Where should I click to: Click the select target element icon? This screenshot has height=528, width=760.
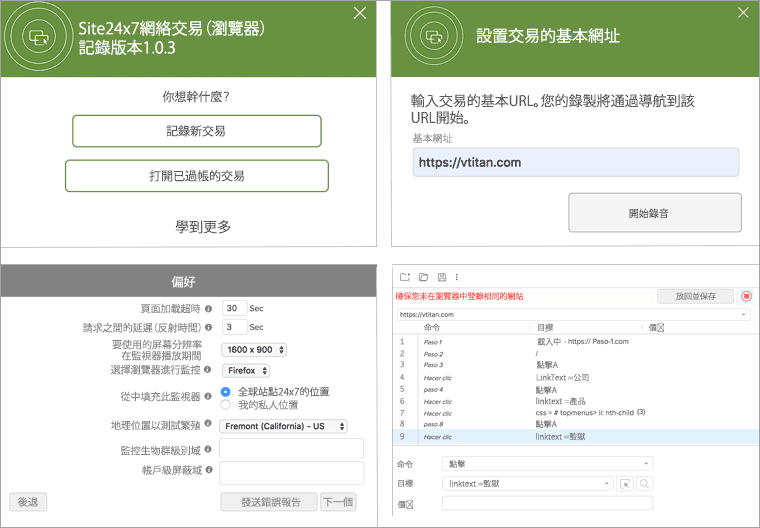(625, 483)
